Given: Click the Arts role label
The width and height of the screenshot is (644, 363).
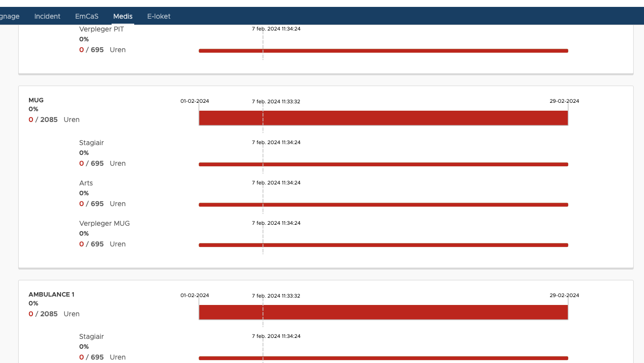Looking at the screenshot, I should (x=86, y=183).
